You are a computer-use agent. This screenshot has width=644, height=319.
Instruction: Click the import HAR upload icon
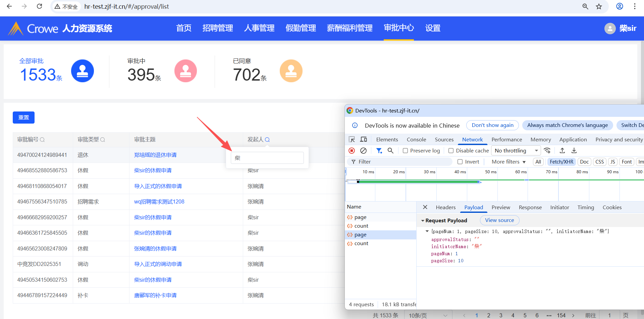562,150
